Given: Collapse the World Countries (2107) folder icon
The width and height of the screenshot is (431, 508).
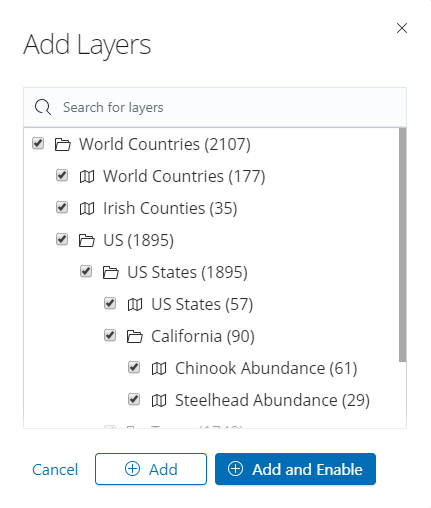Looking at the screenshot, I should pos(63,145).
